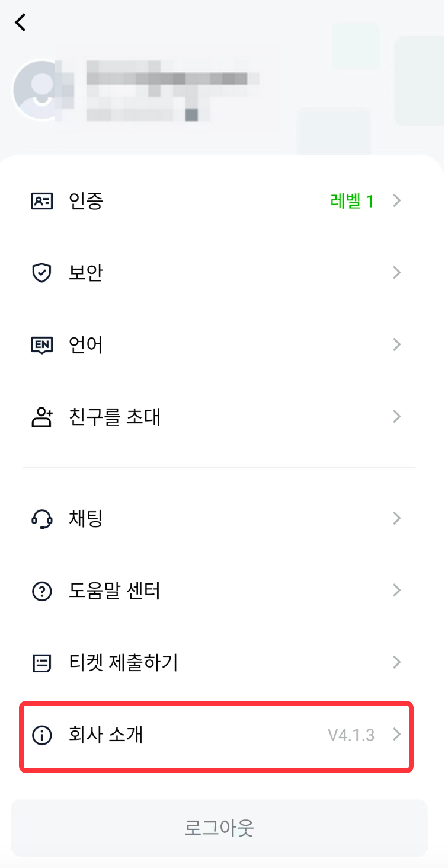Tap the 회사 소개 info icon
448x868 pixels.
(41, 736)
